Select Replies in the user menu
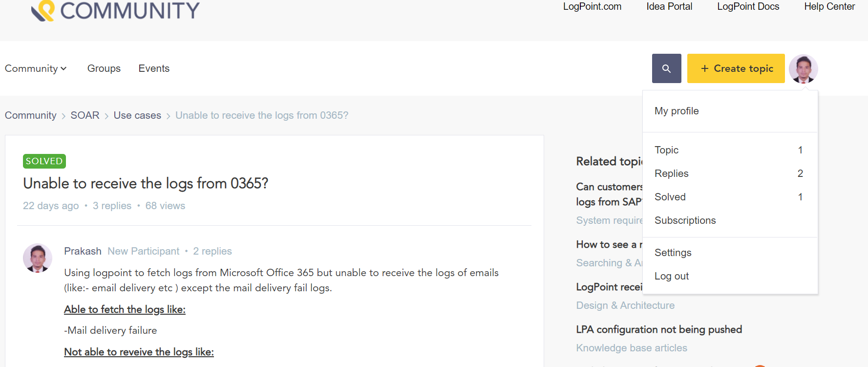 click(x=671, y=173)
